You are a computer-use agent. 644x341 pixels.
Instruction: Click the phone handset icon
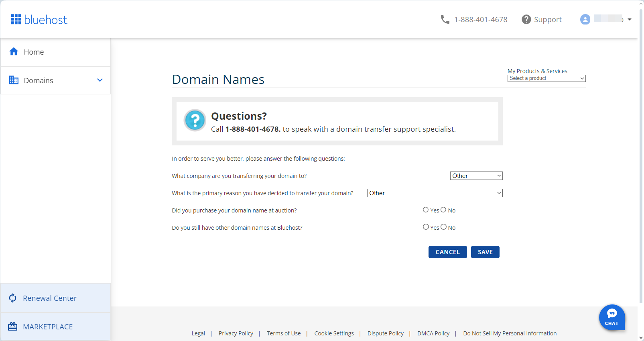445,19
